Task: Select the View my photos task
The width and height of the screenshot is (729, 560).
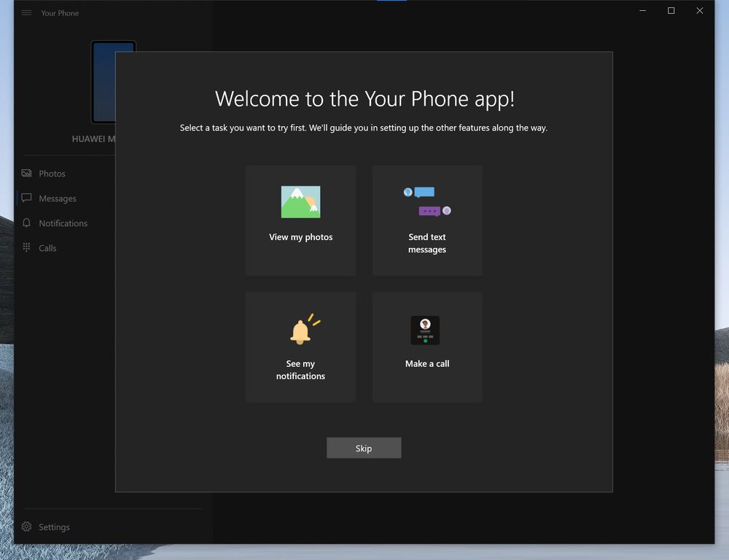Action: pos(301,220)
